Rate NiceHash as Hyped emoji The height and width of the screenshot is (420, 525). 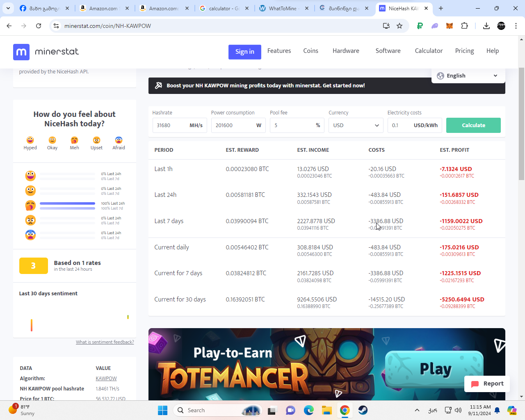pyautogui.click(x=30, y=140)
